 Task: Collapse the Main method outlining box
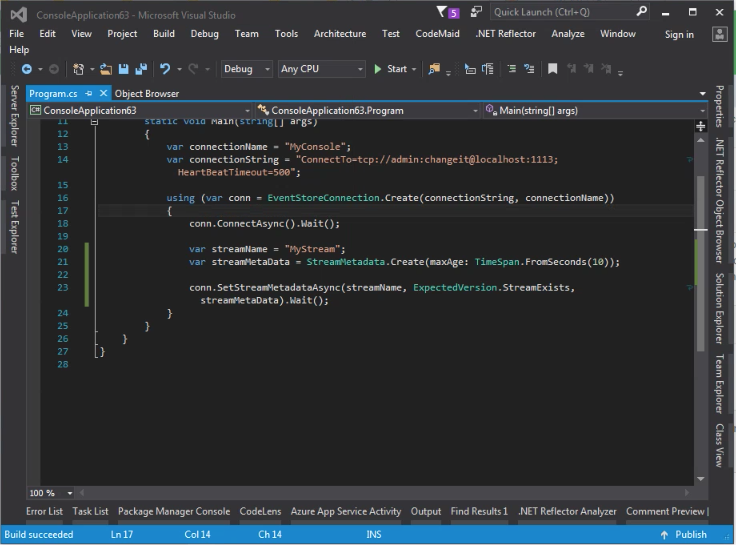[x=94, y=122]
